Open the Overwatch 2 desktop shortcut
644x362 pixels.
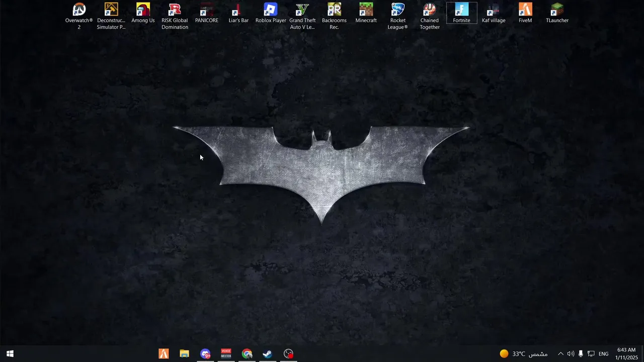pos(79,16)
